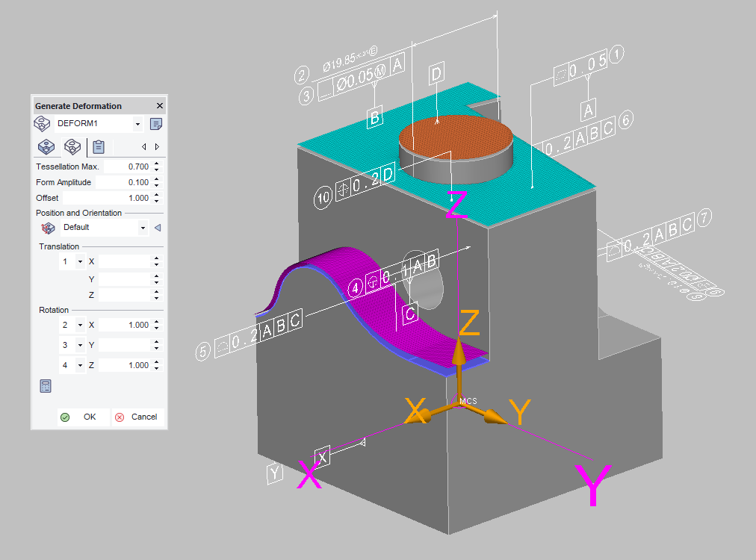Select datum label A near the flatness callout
This screenshot has width=756, height=560.
588,111
